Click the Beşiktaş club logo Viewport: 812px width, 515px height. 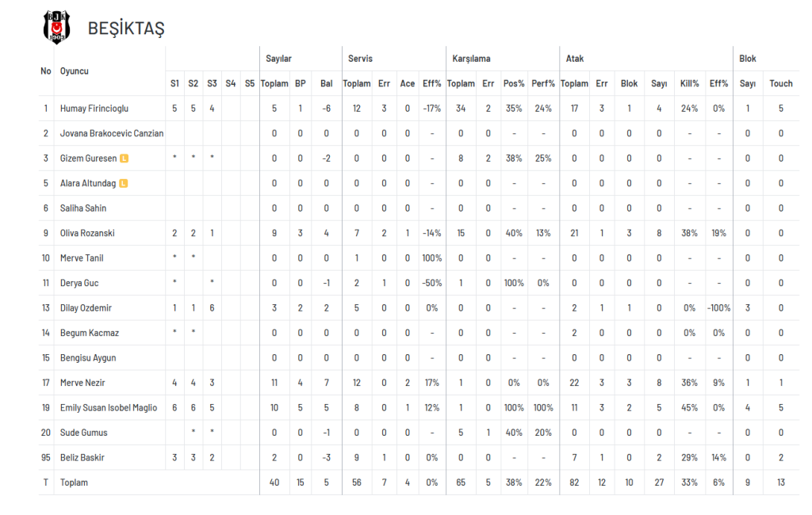pyautogui.click(x=56, y=27)
